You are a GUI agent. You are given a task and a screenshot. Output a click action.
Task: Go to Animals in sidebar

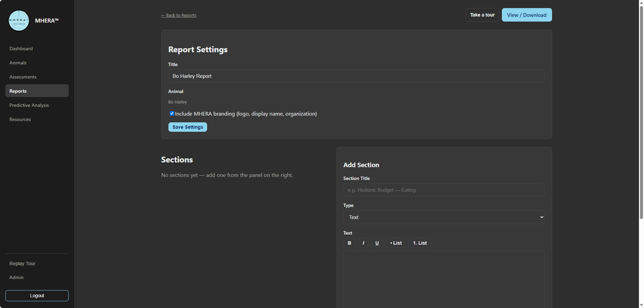37,63
